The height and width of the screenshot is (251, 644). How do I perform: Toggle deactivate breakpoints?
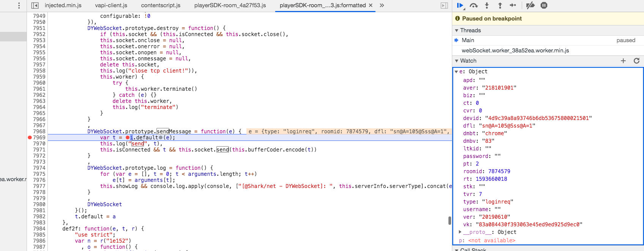pyautogui.click(x=530, y=5)
